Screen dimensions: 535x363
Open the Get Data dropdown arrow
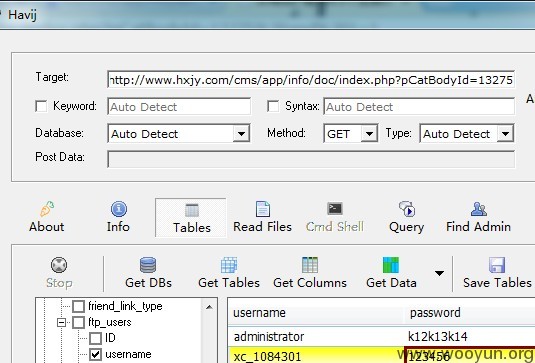tap(439, 273)
